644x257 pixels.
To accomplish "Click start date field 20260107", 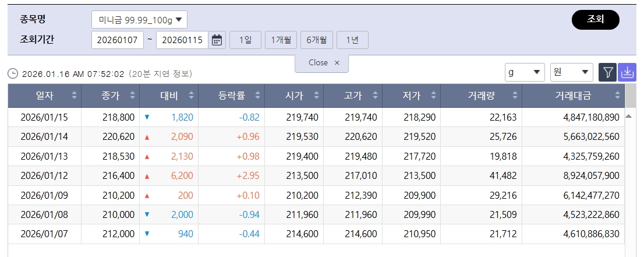I will pyautogui.click(x=118, y=40).
